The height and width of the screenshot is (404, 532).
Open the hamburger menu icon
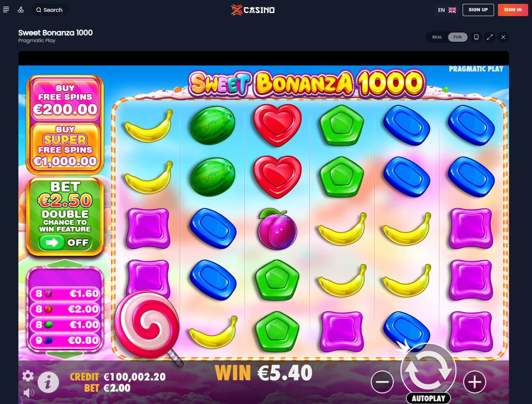6,10
